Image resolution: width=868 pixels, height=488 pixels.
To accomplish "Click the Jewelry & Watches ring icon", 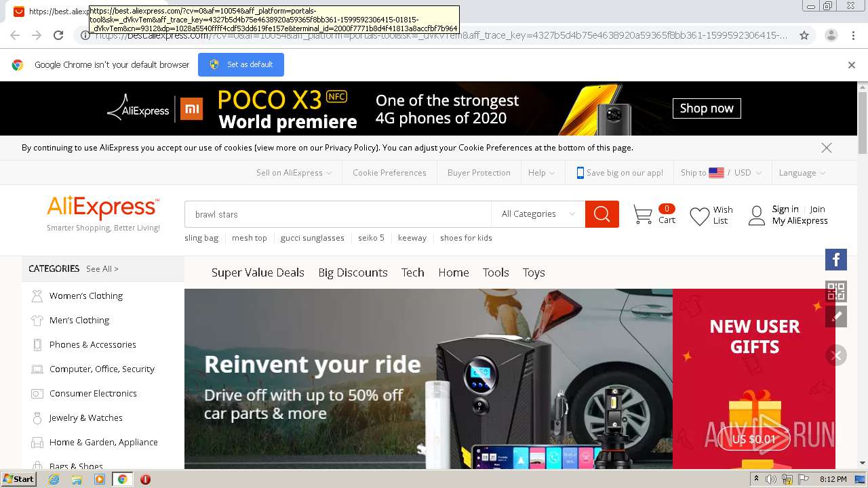I will (x=37, y=418).
